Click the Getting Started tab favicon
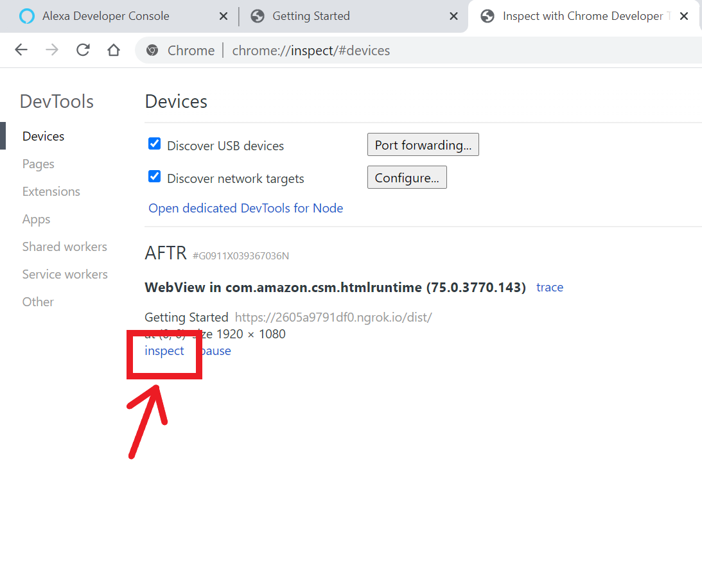The width and height of the screenshot is (702, 588). tap(257, 15)
